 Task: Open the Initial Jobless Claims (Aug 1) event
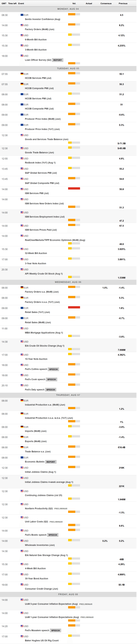coord(40,472)
